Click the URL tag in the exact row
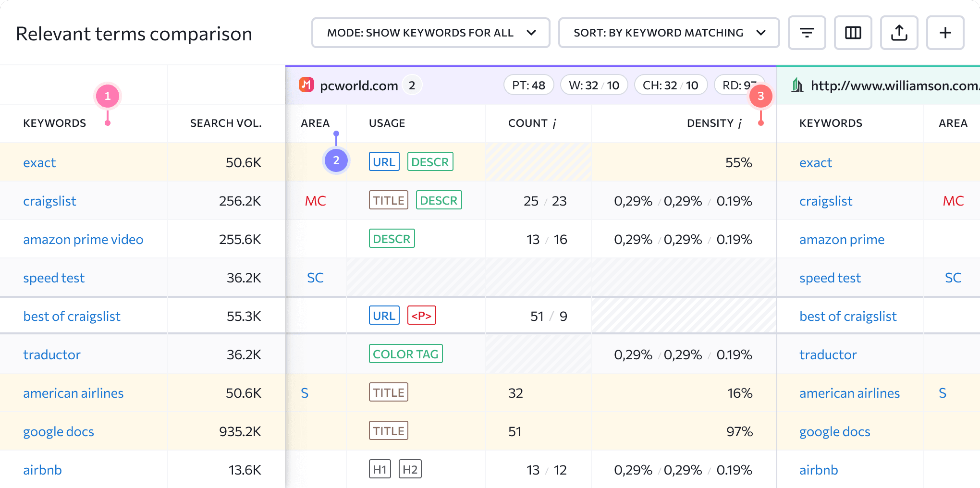 [x=384, y=162]
